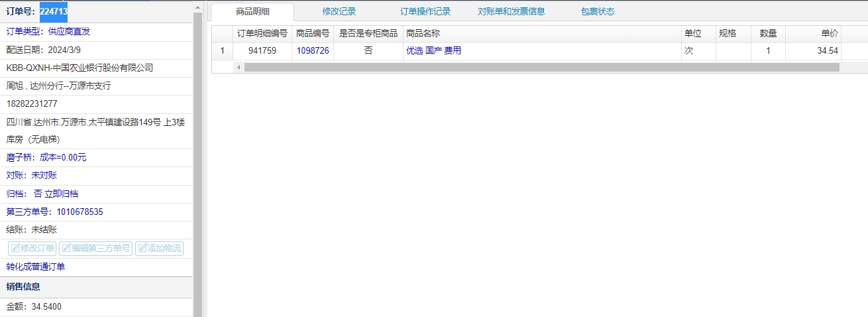
Task: Open the 包裹状态 tab
Action: point(598,11)
